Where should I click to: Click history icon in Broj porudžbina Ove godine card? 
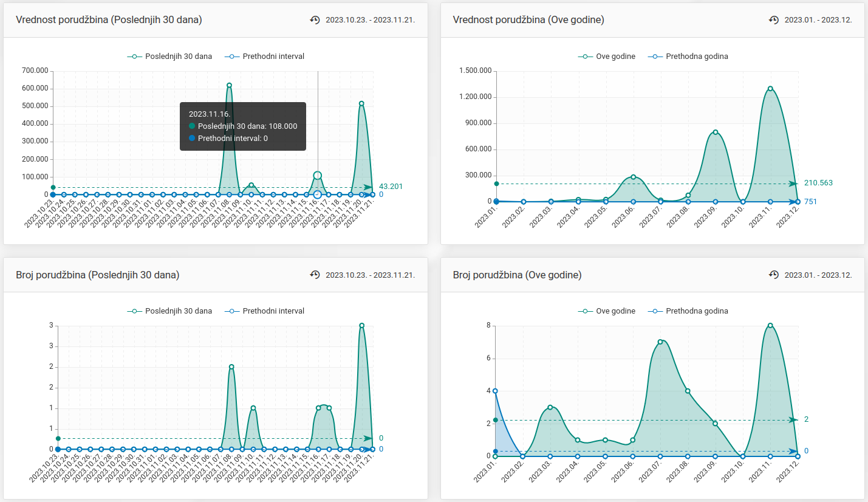point(774,275)
